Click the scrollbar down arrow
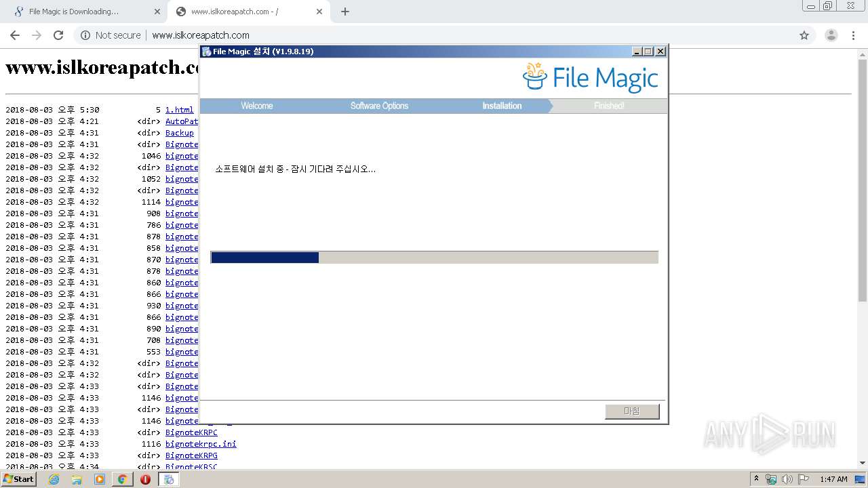Image resolution: width=868 pixels, height=488 pixels. (x=863, y=464)
